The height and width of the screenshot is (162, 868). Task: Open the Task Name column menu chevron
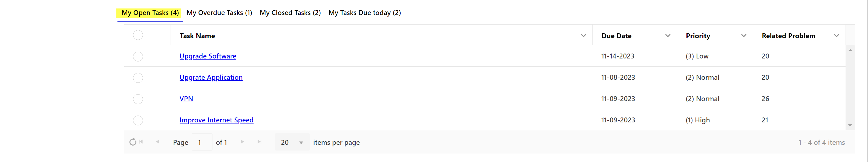click(x=583, y=36)
